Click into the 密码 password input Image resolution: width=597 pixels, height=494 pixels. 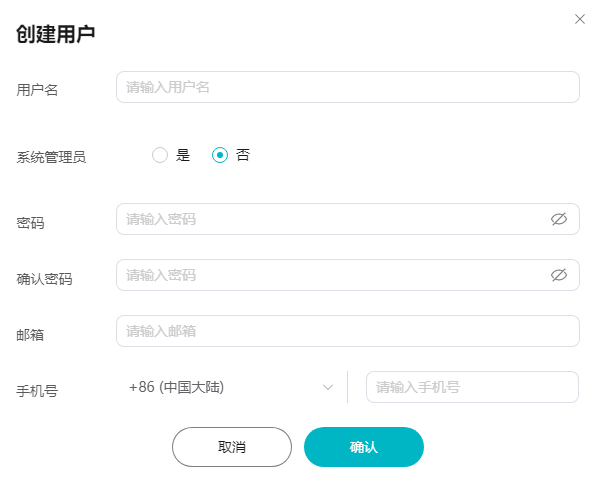click(x=348, y=219)
